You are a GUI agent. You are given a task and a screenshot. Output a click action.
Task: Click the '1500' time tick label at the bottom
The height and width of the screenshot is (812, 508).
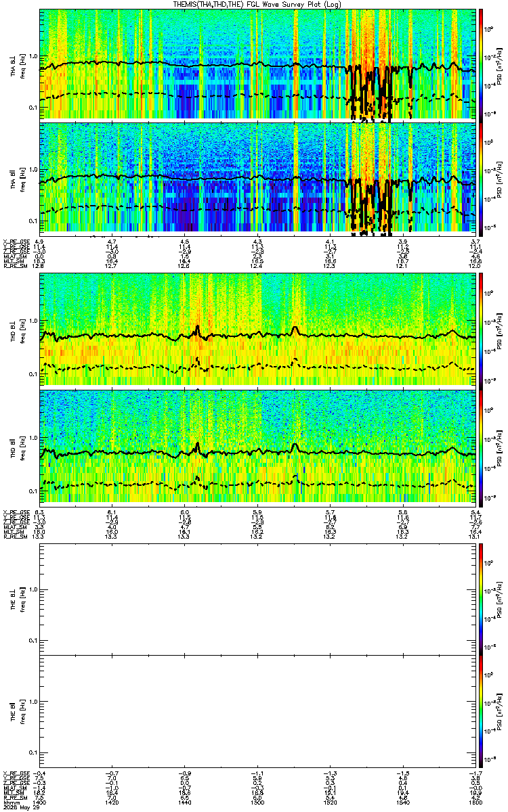pyautogui.click(x=257, y=803)
